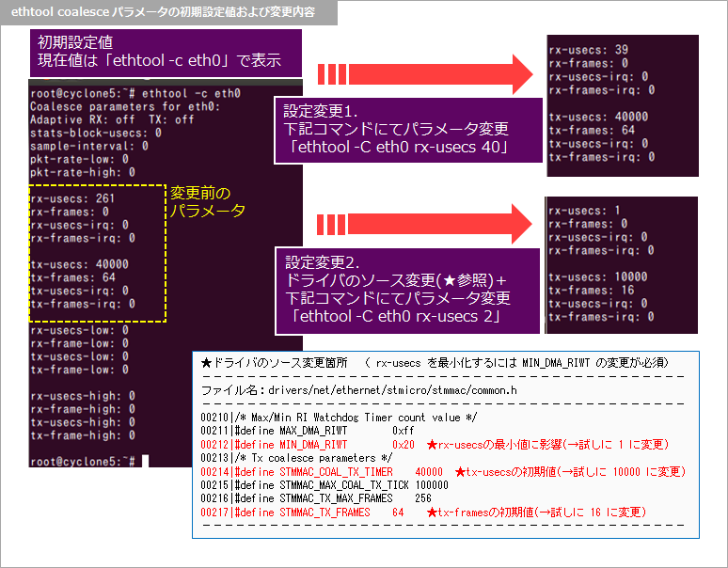Click the lower red arrow pointing right
The image size is (728, 568).
tap(423, 227)
